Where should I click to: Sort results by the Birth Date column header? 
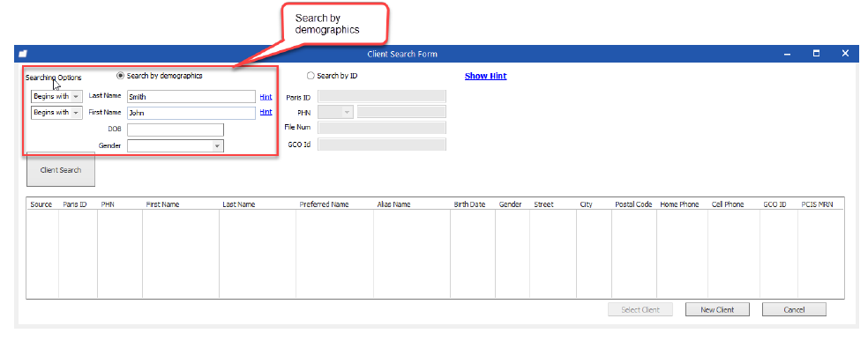pyautogui.click(x=469, y=204)
